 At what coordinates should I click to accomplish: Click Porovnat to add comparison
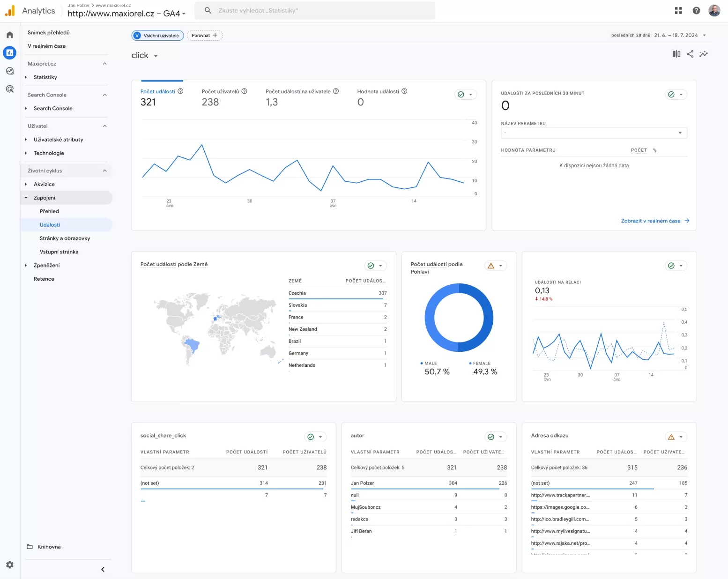coord(205,36)
